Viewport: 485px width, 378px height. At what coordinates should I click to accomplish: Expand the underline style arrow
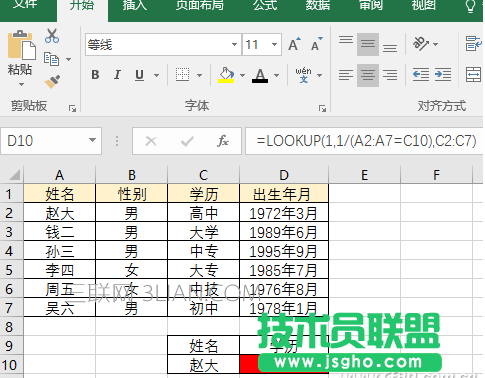pyautogui.click(x=156, y=75)
